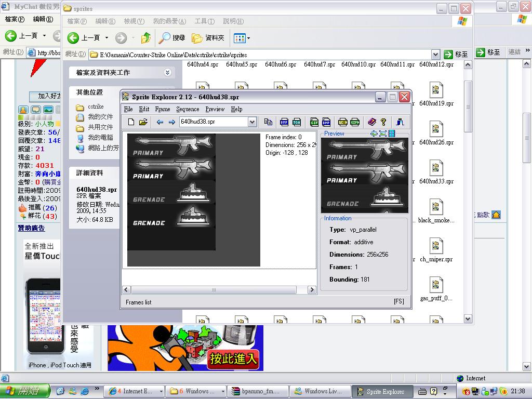This screenshot has width=532, height=399.
Task: Export sequence as BMP stack icon
Action: pyautogui.click(x=326, y=122)
